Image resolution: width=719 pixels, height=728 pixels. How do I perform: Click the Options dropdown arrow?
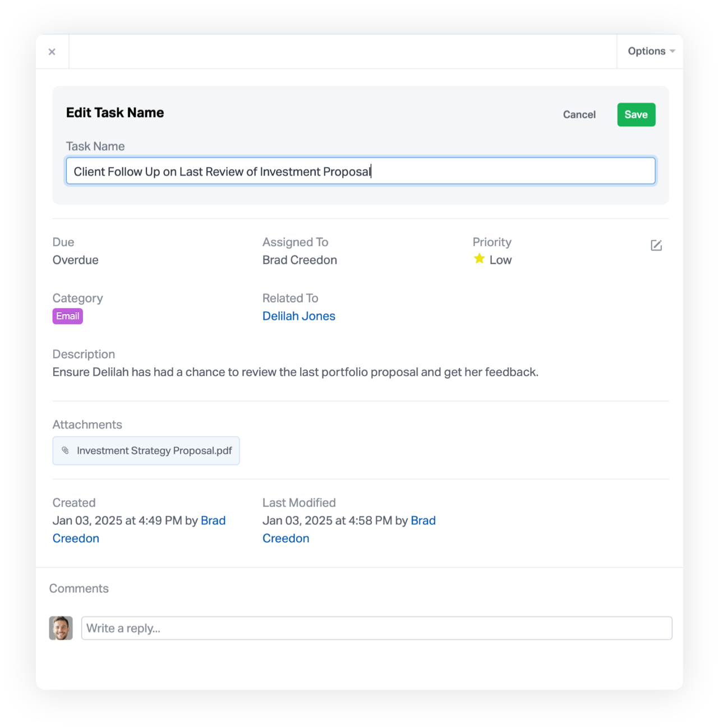point(672,52)
